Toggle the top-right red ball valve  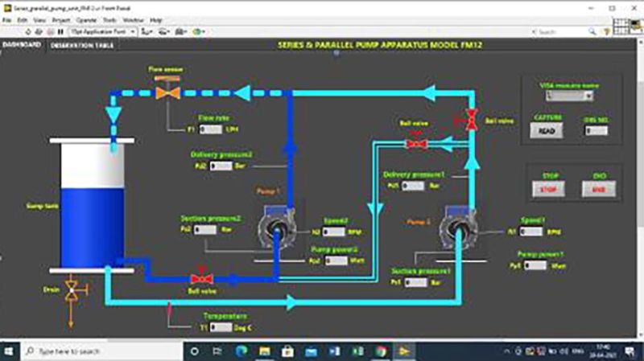click(466, 120)
